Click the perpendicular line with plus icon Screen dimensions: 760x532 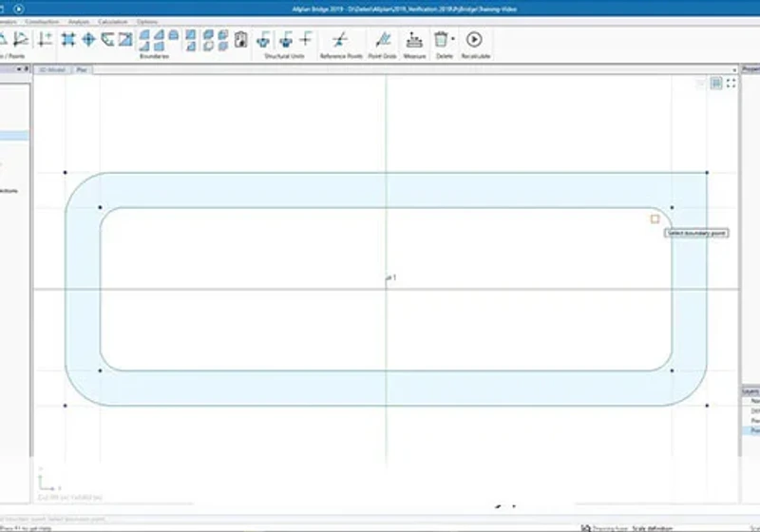tap(45, 39)
